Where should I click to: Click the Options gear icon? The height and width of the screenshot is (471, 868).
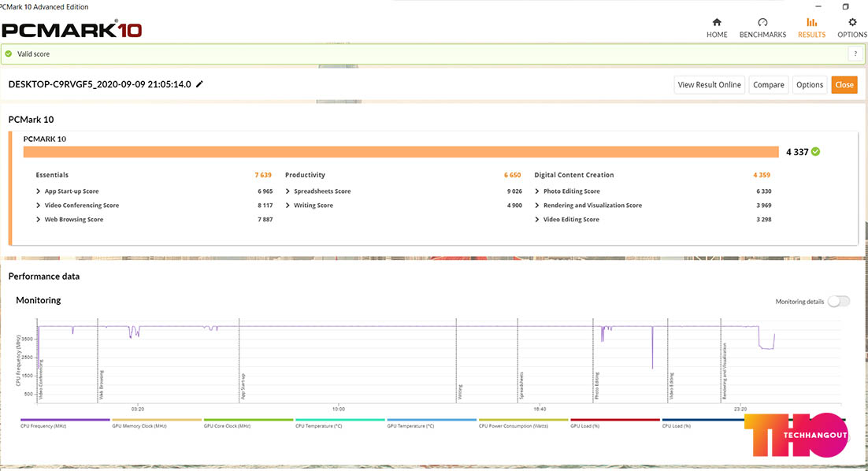[852, 22]
